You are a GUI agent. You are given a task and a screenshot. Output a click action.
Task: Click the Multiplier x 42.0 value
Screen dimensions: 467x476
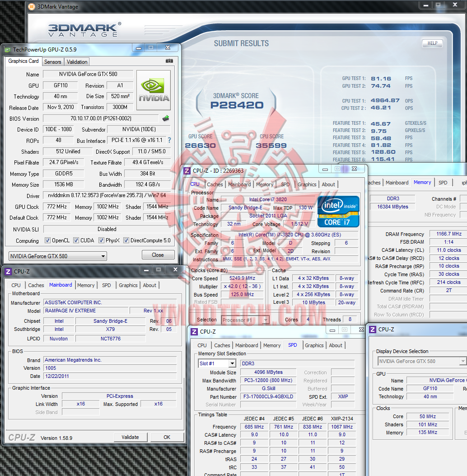coord(242,286)
